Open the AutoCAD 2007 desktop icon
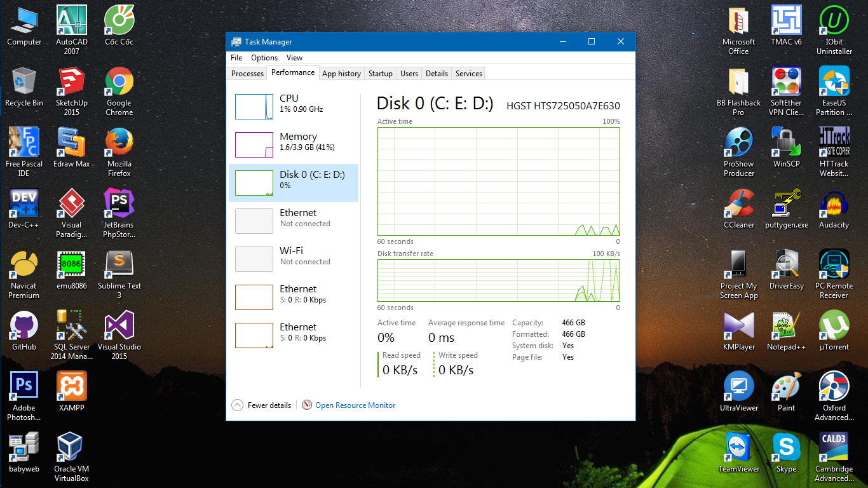868x488 pixels. point(72,29)
